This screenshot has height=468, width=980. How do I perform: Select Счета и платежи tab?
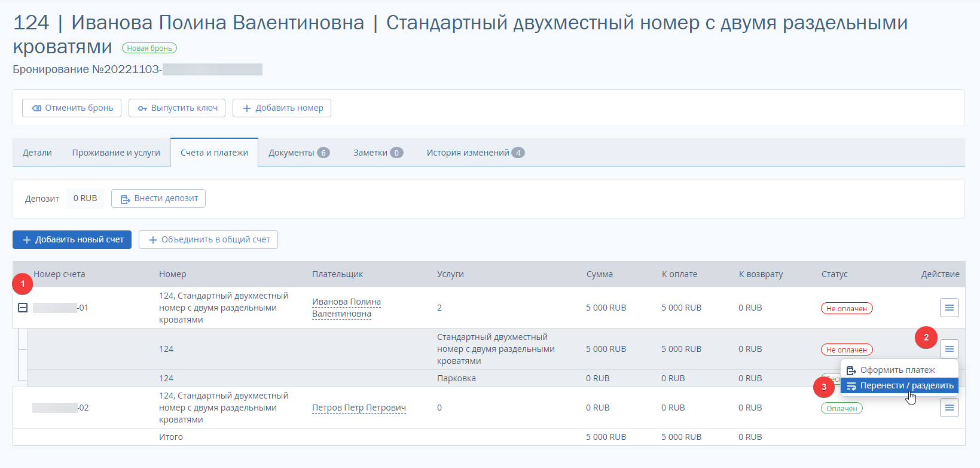214,153
